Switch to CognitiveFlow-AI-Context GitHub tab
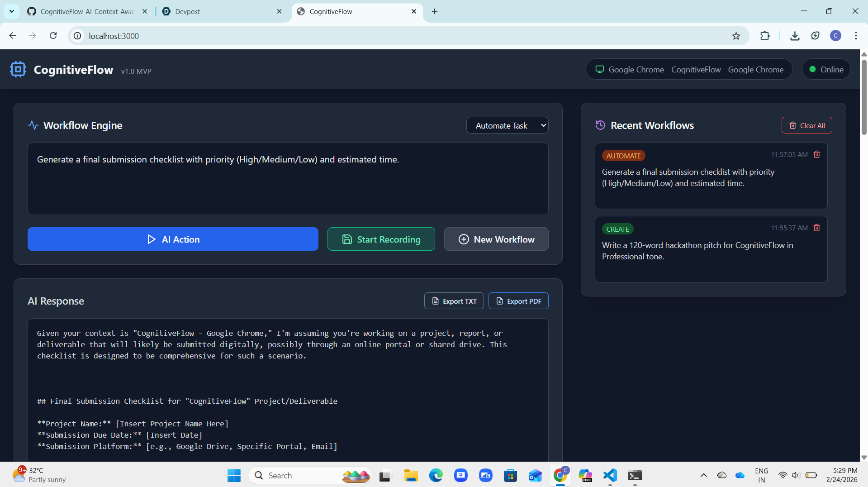The width and height of the screenshot is (868, 487). pos(87,11)
